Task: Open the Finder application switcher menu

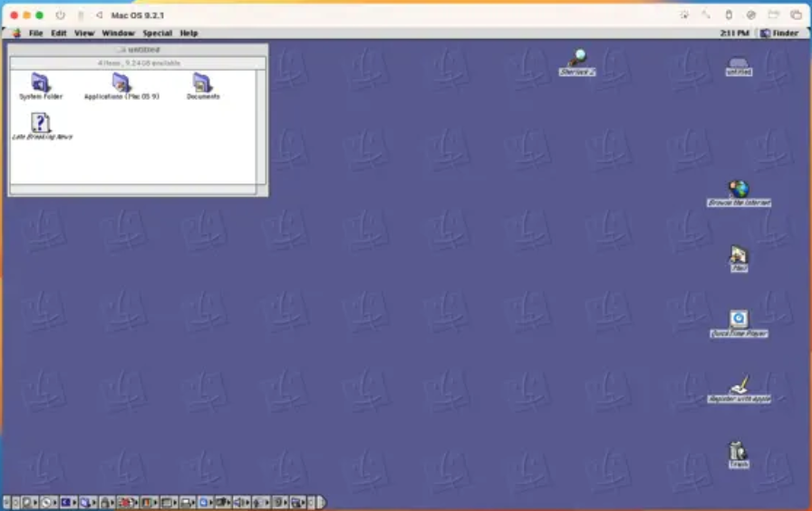Action: (x=779, y=34)
